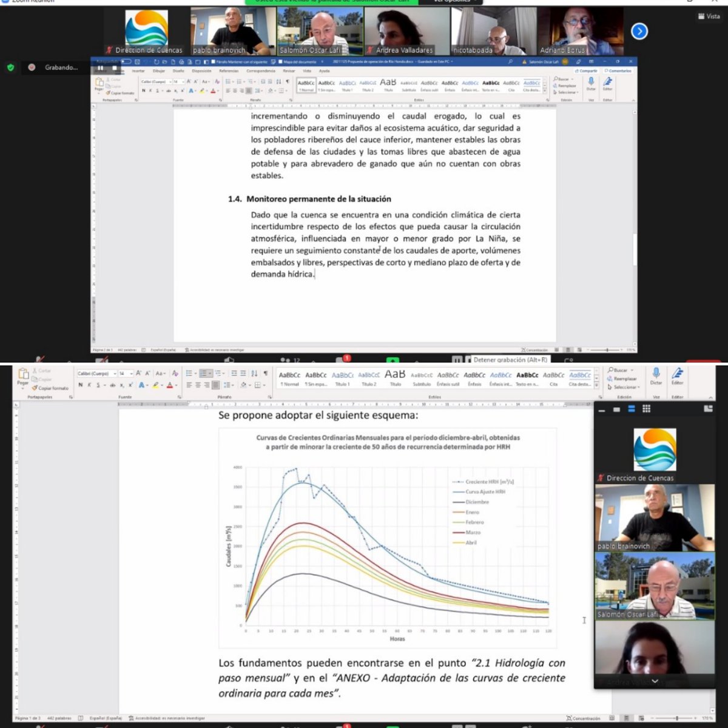
Task: Open the Correspondencia tab in top Word window
Action: coord(261,71)
